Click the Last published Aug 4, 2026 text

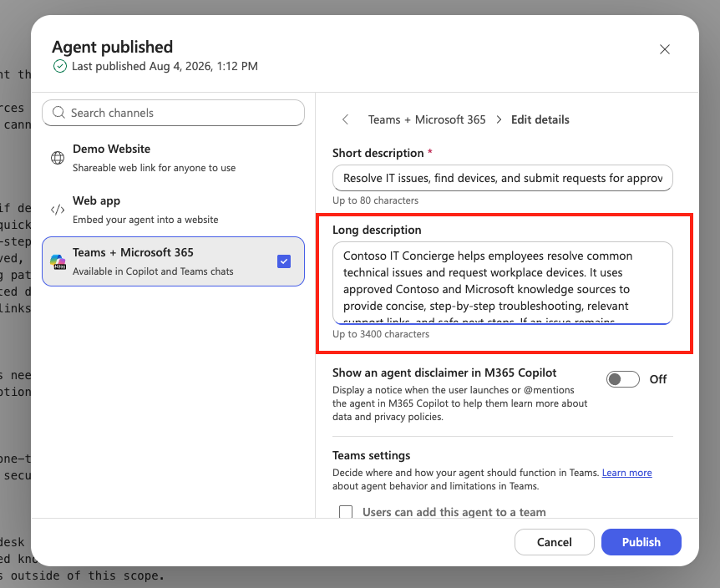(165, 67)
